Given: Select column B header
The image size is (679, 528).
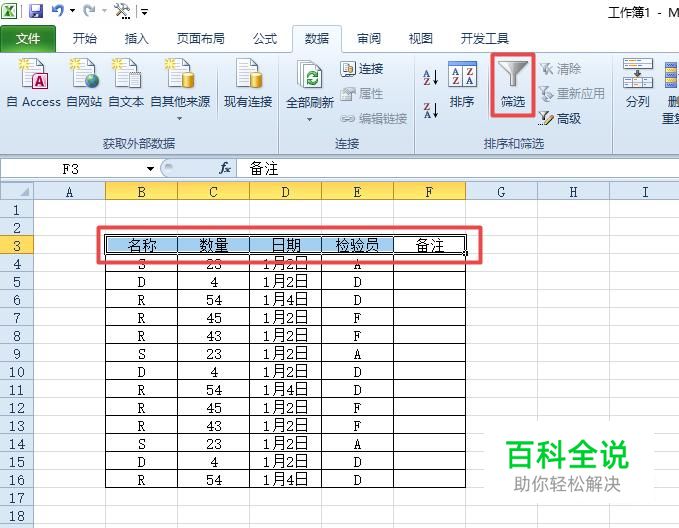Looking at the screenshot, I should pyautogui.click(x=142, y=191).
